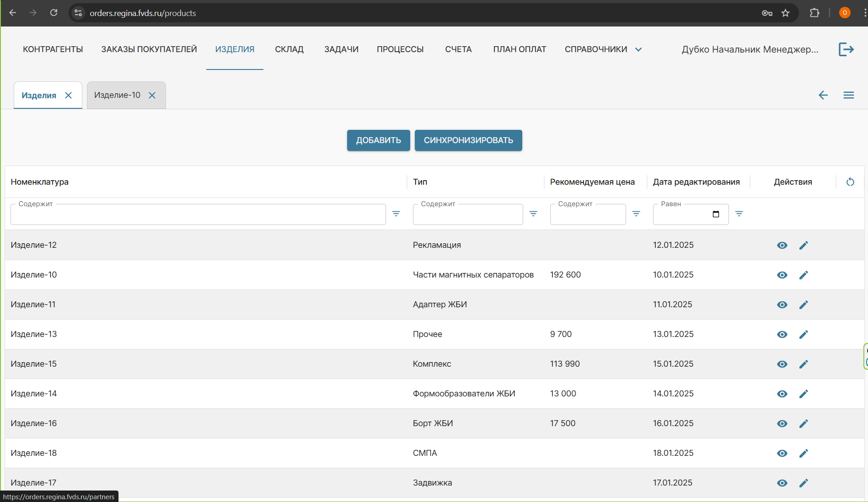Click the edit pencil for Изделие-12

pos(804,246)
